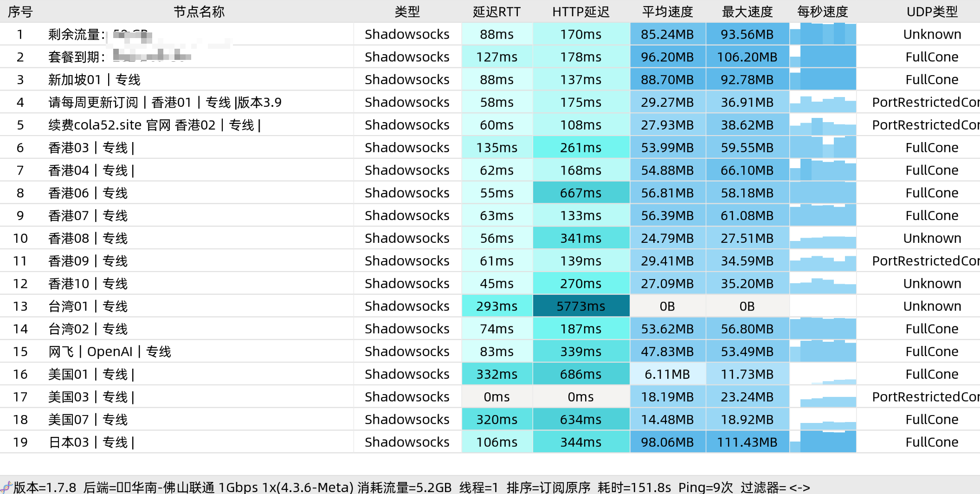Click the 排序=订阅原序 footer entry
The image size is (980, 494).
pos(548,487)
